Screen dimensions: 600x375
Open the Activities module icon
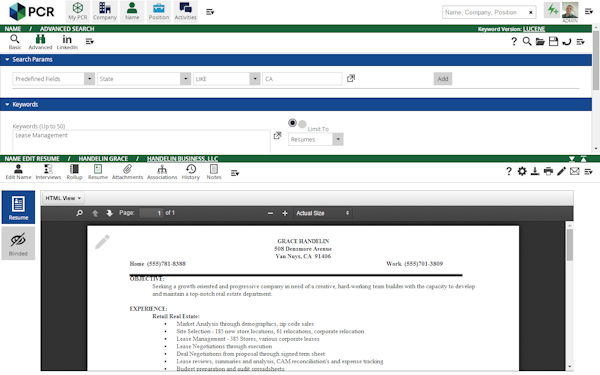tap(186, 11)
